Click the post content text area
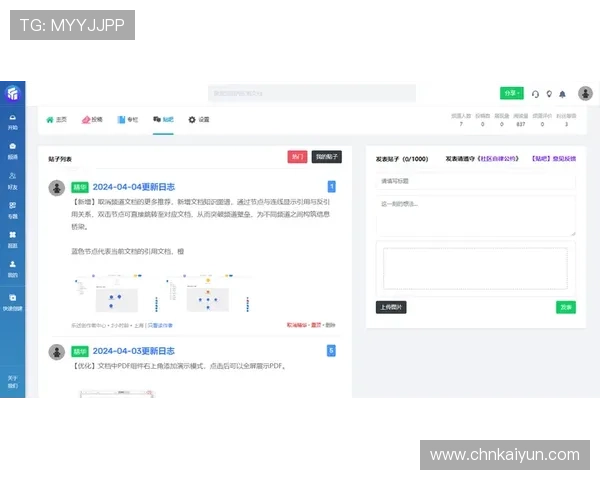This screenshot has width=600, height=480. click(476, 216)
